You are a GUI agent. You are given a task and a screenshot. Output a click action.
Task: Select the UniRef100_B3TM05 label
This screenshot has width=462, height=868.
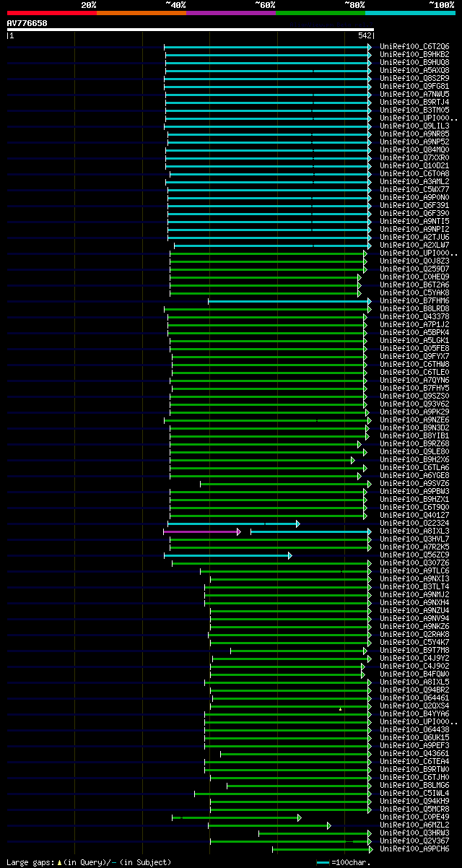click(x=415, y=110)
